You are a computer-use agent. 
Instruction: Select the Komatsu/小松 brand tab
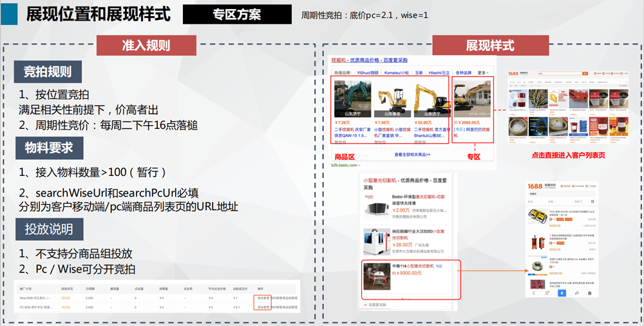pos(397,73)
